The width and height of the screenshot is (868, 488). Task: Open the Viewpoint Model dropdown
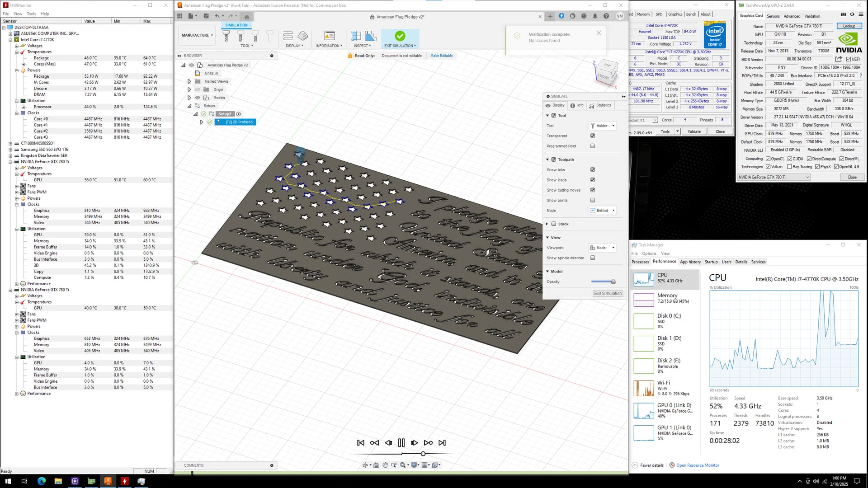coord(602,248)
